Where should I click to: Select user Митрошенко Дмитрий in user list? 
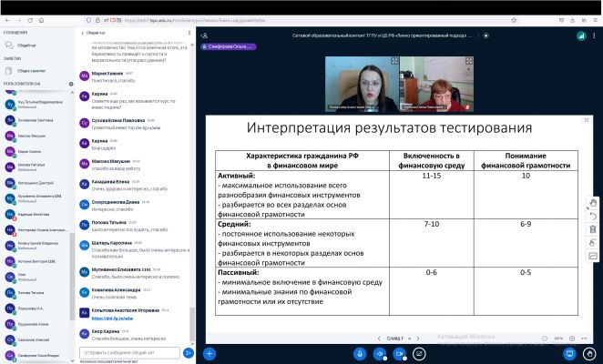click(x=37, y=183)
